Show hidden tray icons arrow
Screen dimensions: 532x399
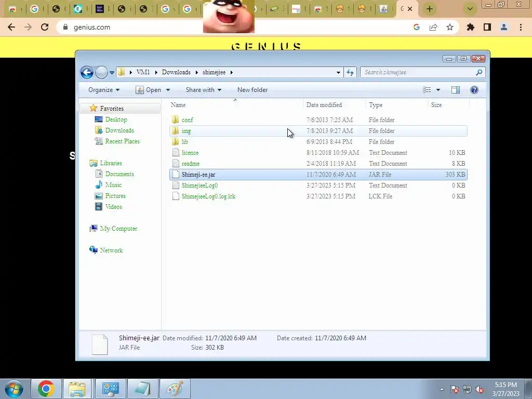point(442,390)
